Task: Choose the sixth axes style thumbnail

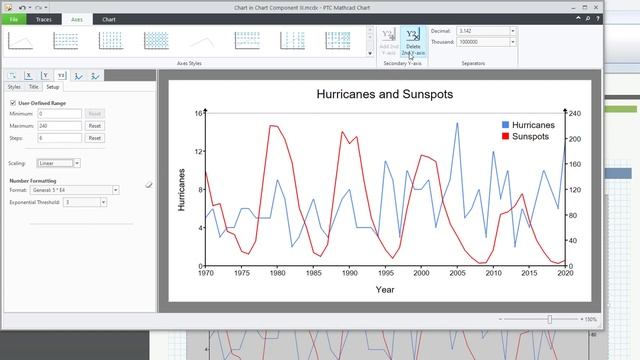Action: coord(247,41)
